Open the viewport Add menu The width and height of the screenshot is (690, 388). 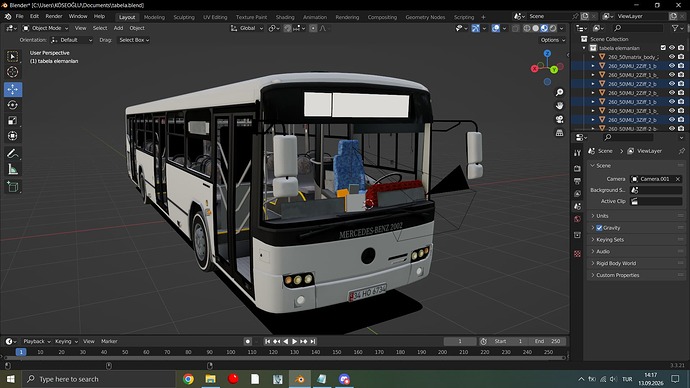[x=118, y=28]
